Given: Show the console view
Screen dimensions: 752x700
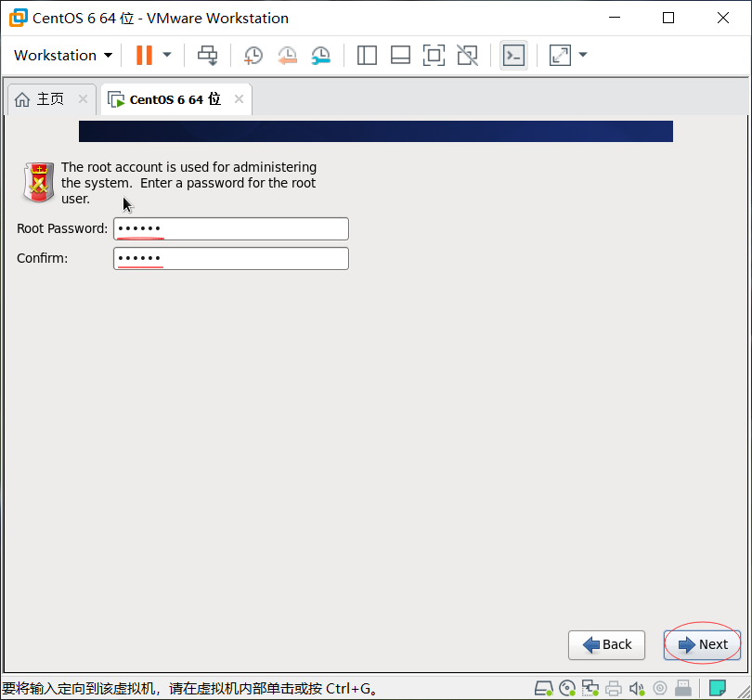Looking at the screenshot, I should click(x=513, y=55).
